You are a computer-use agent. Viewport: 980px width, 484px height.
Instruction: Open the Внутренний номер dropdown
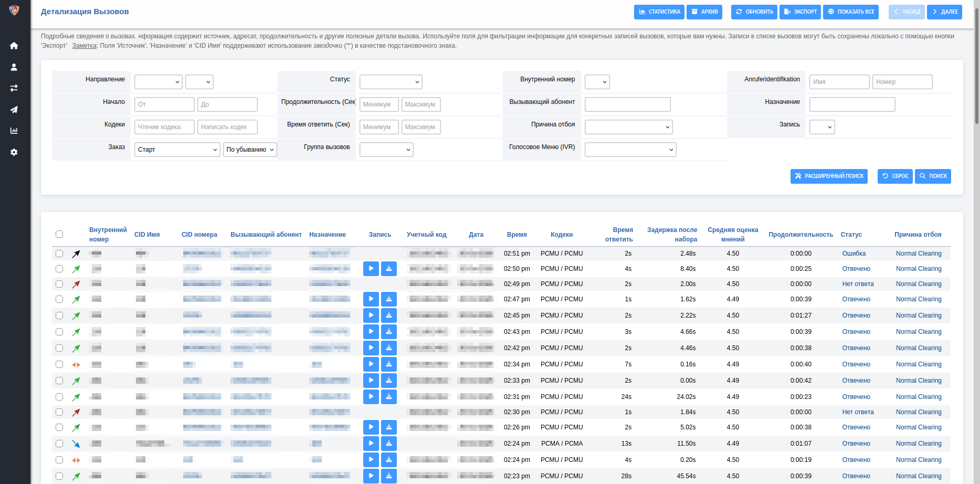point(597,82)
